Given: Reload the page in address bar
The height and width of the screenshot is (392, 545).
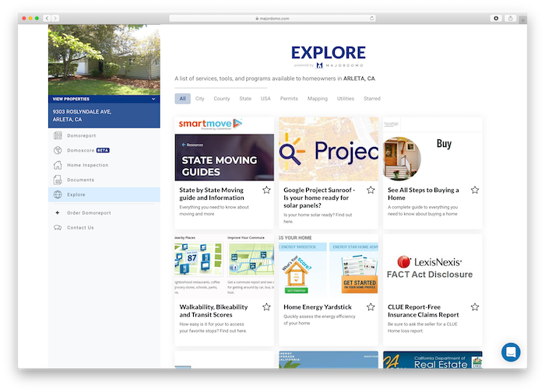Looking at the screenshot, I should click(x=371, y=18).
